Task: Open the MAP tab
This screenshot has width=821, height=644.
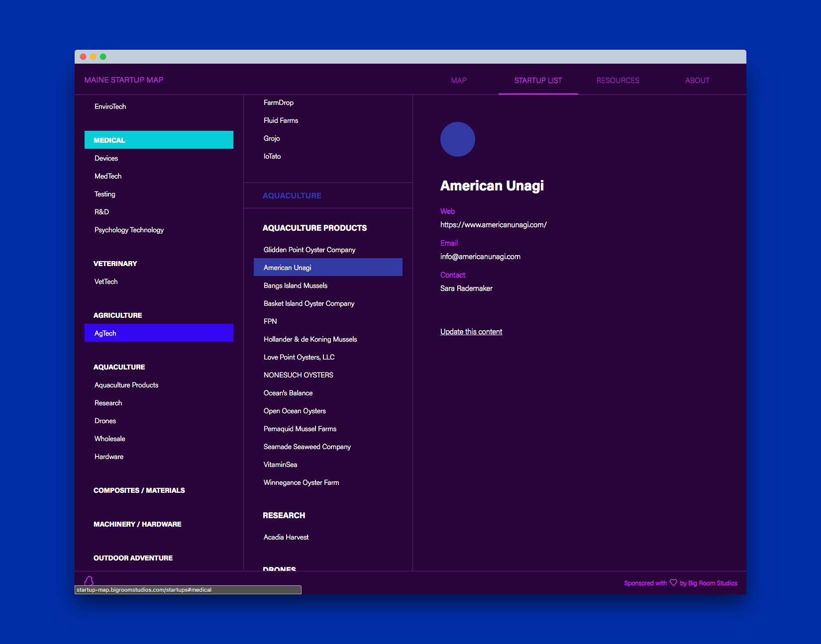Action: pyautogui.click(x=459, y=81)
